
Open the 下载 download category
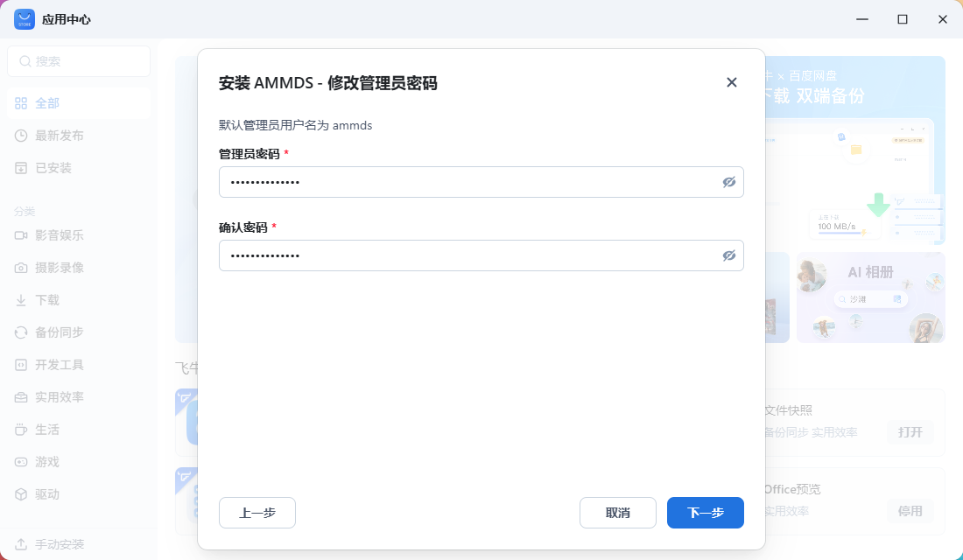(x=19, y=299)
